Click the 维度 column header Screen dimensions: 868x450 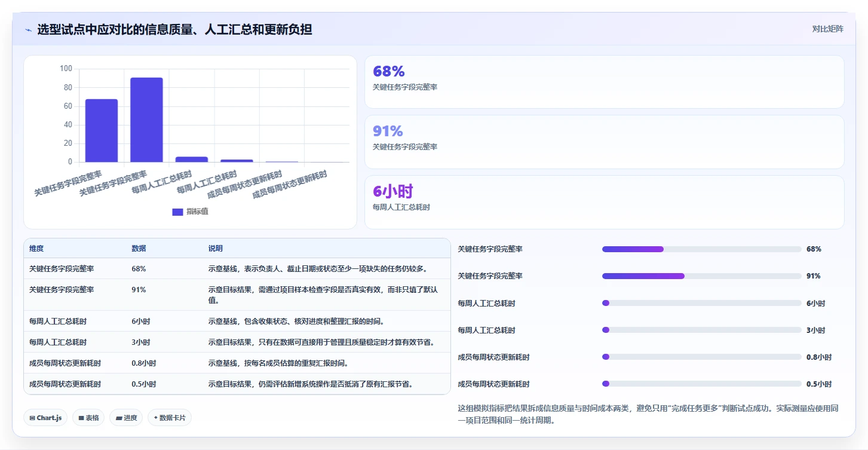[36, 249]
